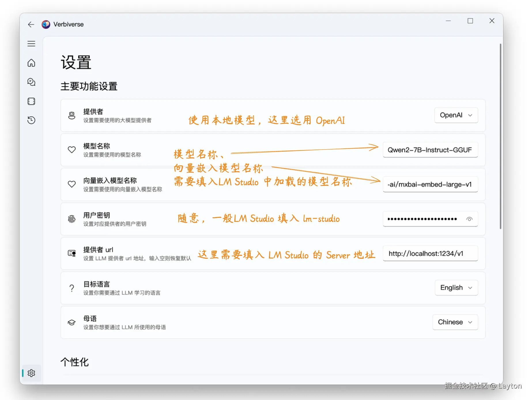Viewport: 532px width, 400px height.
Task: Click the 目标语言 setting label
Action: pyautogui.click(x=97, y=284)
